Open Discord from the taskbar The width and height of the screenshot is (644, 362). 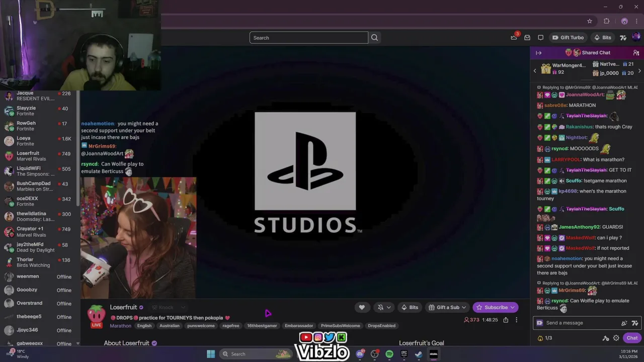[x=360, y=354]
